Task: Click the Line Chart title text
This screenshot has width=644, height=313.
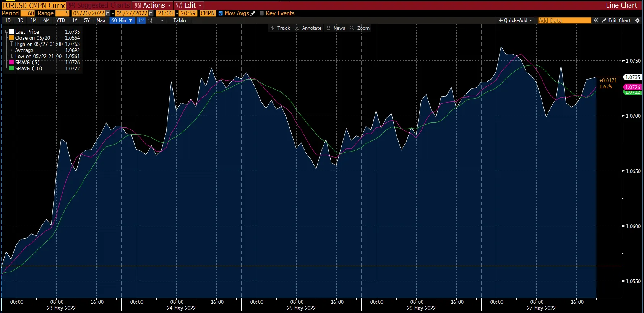Action: 621,5
